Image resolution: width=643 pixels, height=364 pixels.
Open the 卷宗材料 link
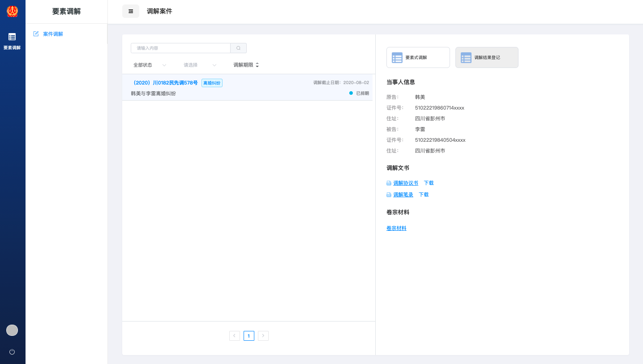396,228
